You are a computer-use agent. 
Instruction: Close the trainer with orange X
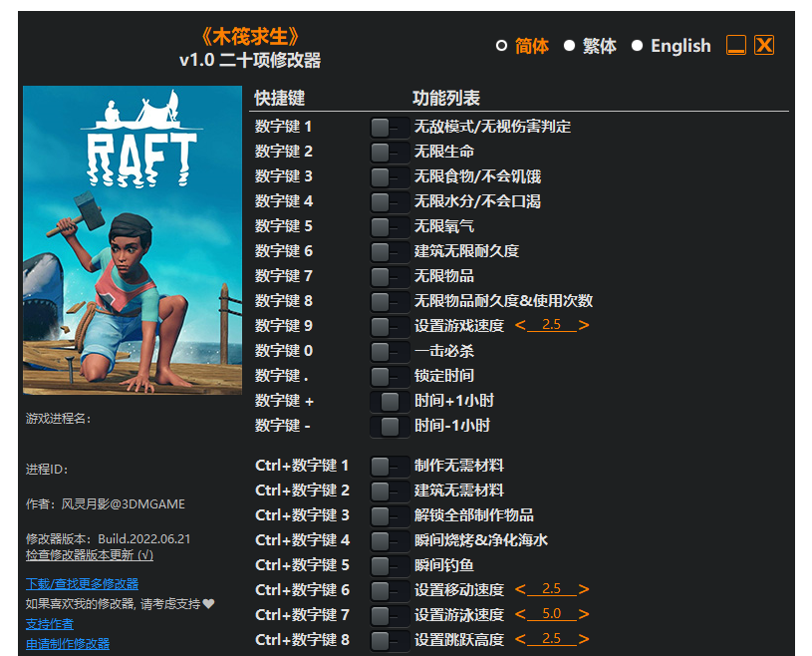coord(764,45)
